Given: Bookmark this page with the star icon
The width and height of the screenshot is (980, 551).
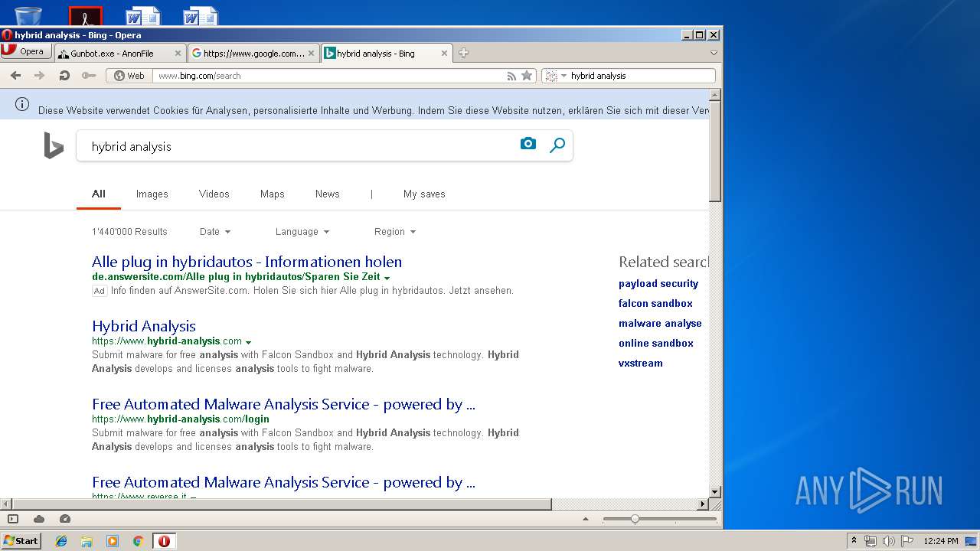Looking at the screenshot, I should [x=527, y=76].
